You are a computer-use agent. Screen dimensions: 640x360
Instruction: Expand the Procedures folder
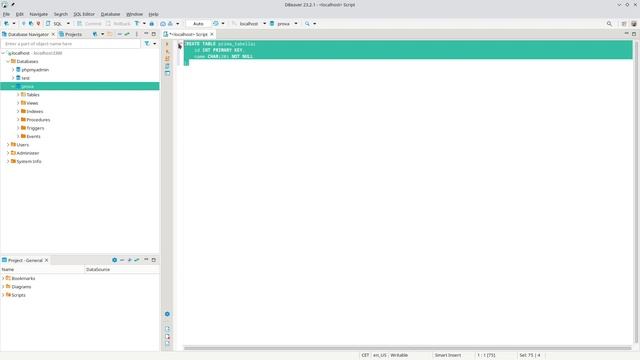coord(18,120)
